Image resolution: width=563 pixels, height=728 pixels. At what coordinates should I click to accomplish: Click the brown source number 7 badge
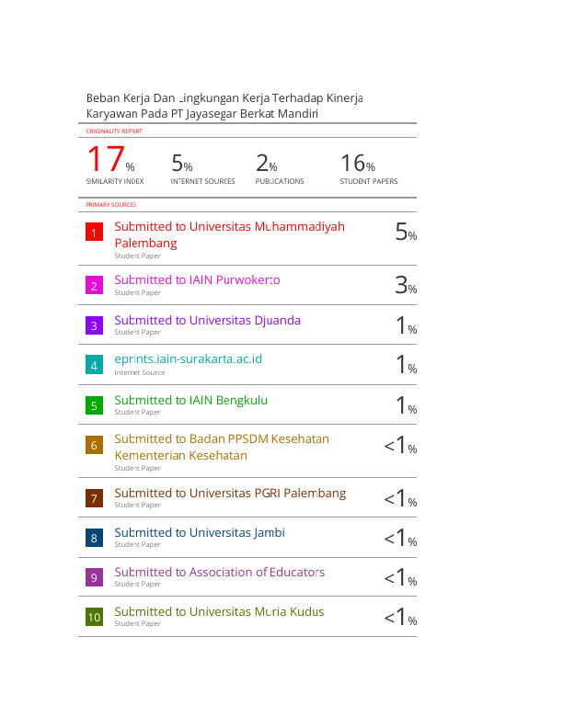(94, 498)
